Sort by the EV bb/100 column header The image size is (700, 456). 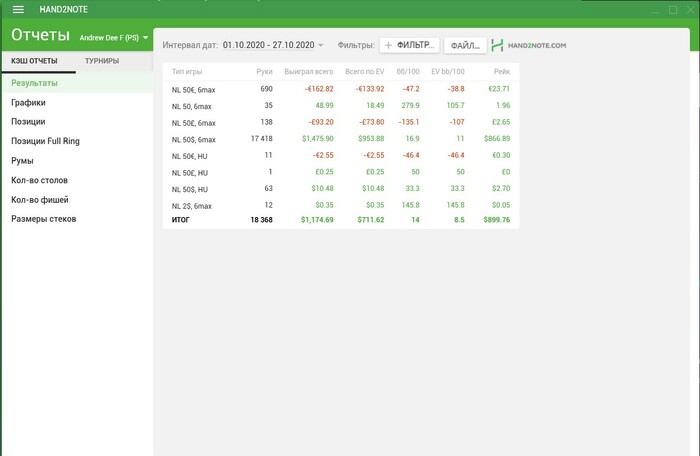(x=448, y=71)
